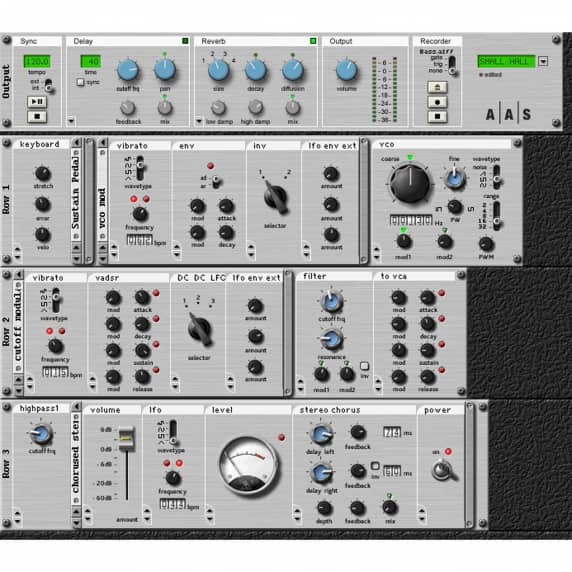Click the Reverb diffusion knob
The image size is (572, 572).
coord(293,70)
